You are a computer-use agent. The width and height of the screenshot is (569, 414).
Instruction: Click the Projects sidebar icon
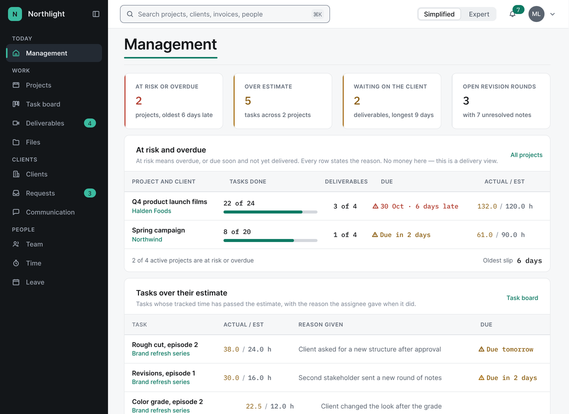[x=16, y=85]
